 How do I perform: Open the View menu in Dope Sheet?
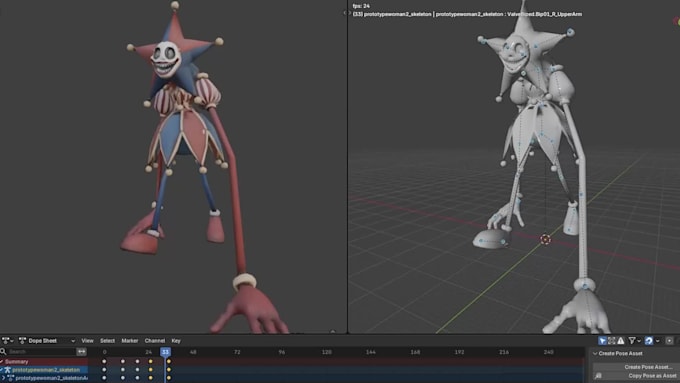(87, 341)
